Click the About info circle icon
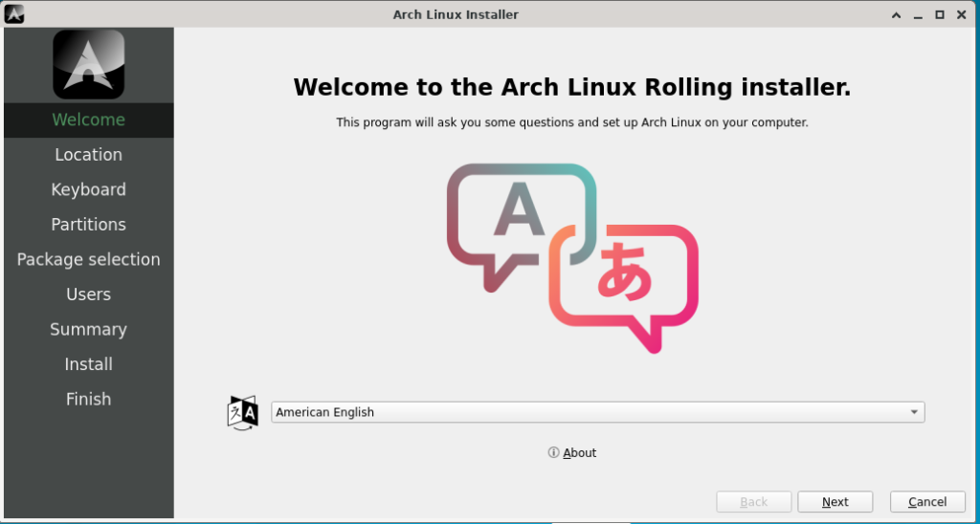The width and height of the screenshot is (980, 524). point(554,453)
